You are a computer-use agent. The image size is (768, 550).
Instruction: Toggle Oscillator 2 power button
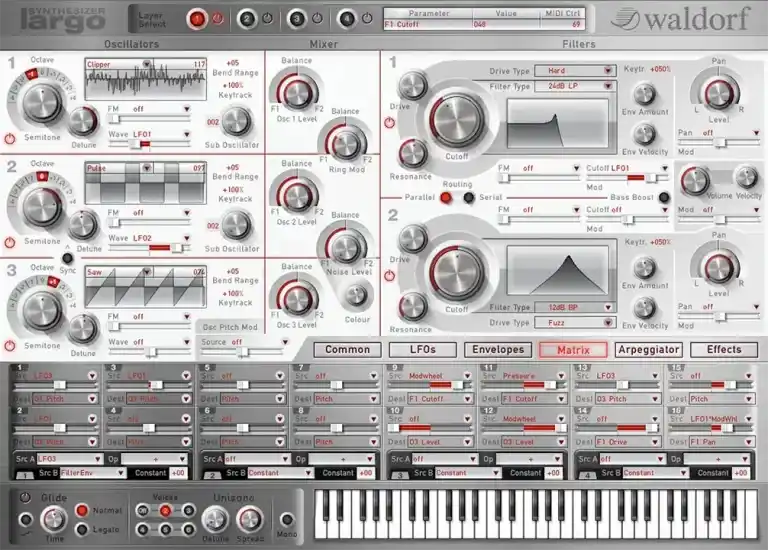click(10, 242)
